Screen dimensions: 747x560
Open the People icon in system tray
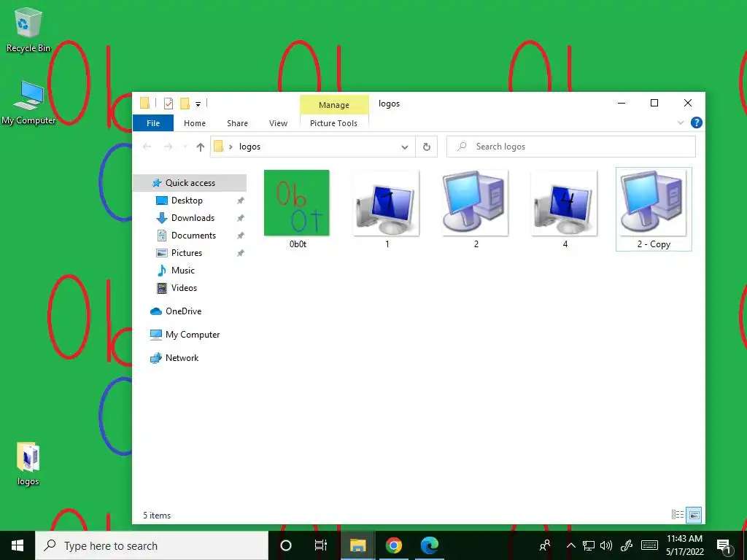(x=545, y=545)
